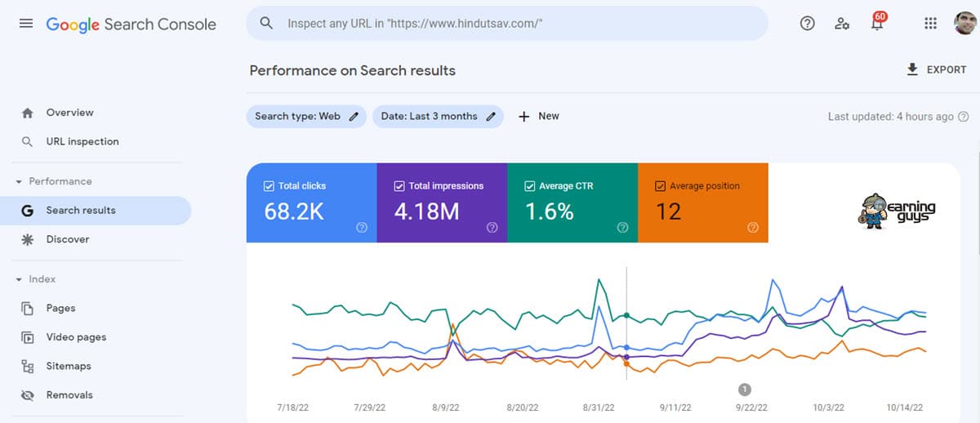Open the Help question mark icon

click(x=807, y=24)
